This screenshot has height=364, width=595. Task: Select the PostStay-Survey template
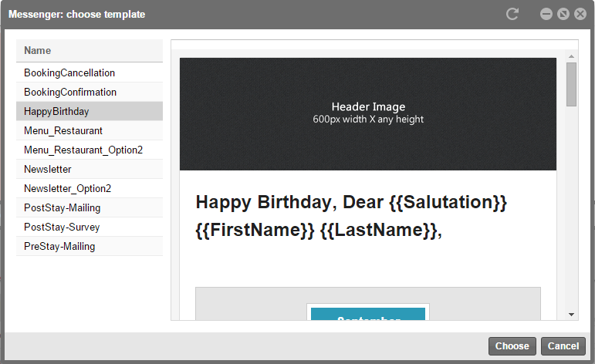pos(62,227)
